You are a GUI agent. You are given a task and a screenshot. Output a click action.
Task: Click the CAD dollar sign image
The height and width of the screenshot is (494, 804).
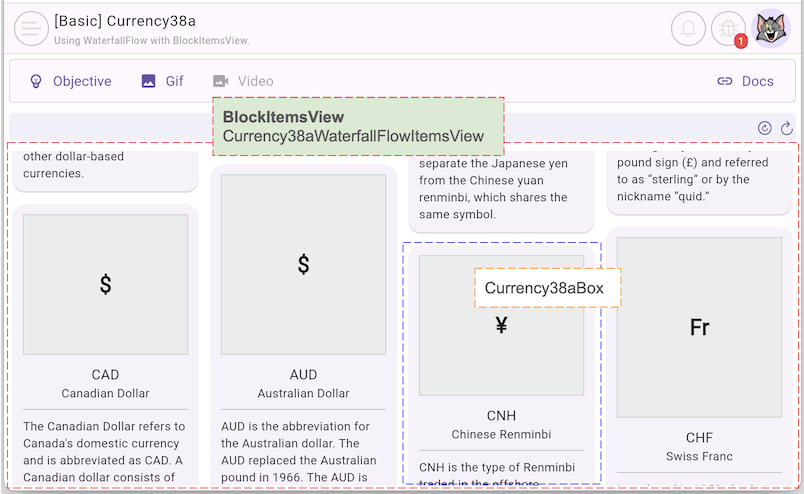[x=105, y=284]
